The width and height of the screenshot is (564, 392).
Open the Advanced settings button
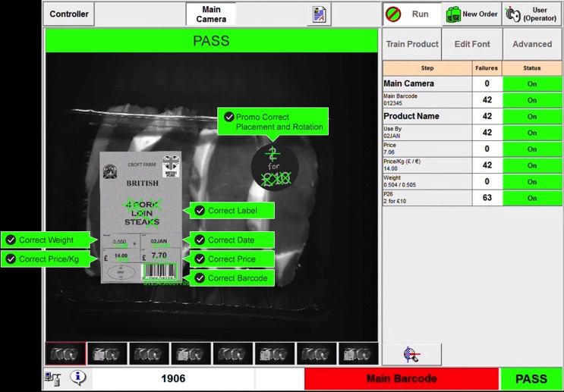tap(532, 44)
